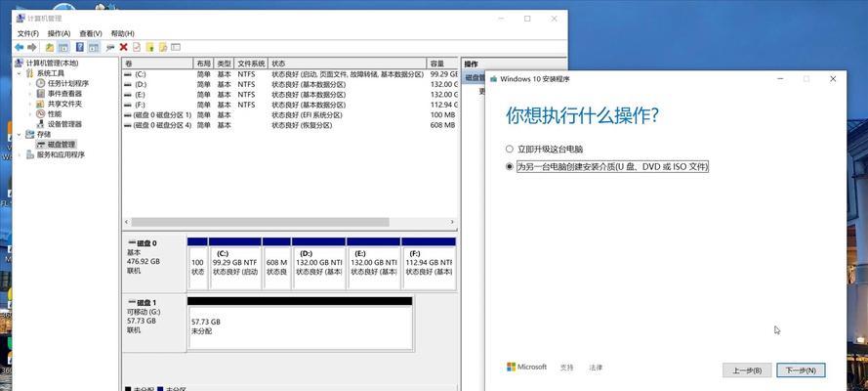Click the drive icon beside volume (F:) row
This screenshot has height=391, width=868.
[x=128, y=105]
